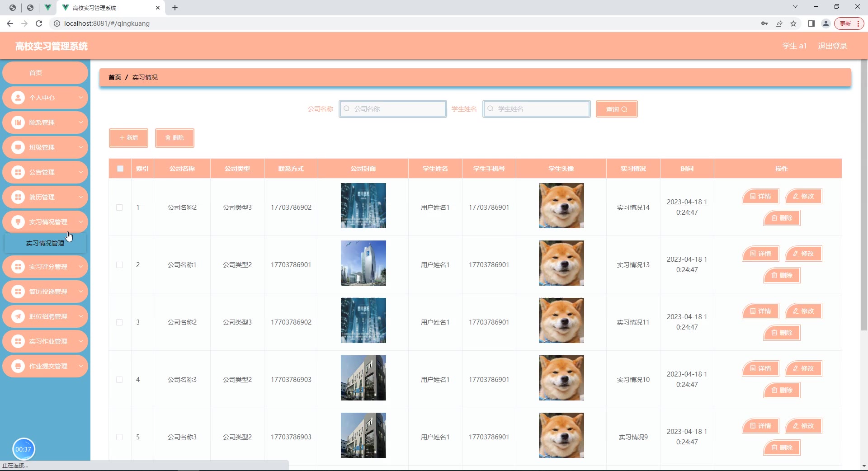The height and width of the screenshot is (471, 868).
Task: Expand the 院系管理 menu chevron
Action: click(x=81, y=122)
